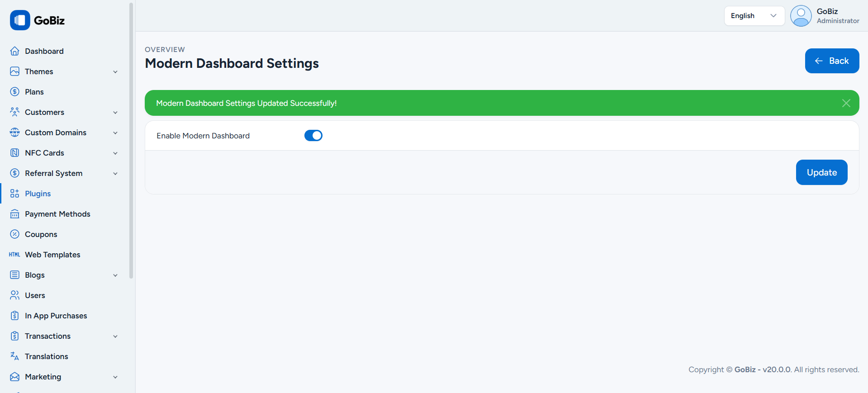Screen dimensions: 868x393
Task: Collapse the Marketing submenu chevron
Action: click(x=115, y=377)
